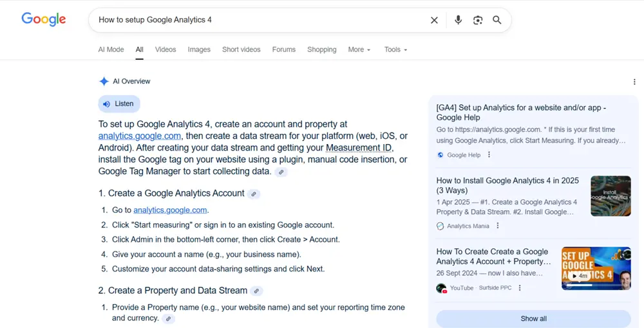The width and height of the screenshot is (644, 328).
Task: Switch to Images tab
Action: pyautogui.click(x=199, y=49)
